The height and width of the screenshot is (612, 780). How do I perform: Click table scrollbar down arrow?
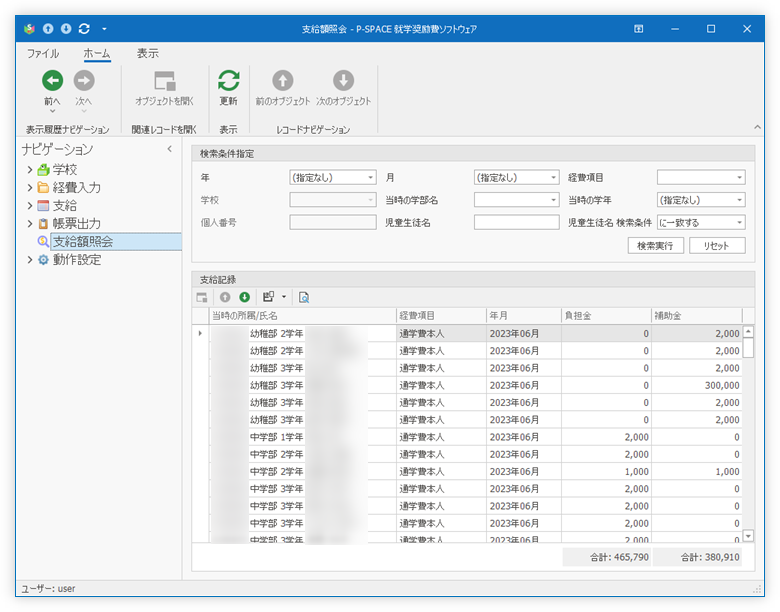pos(748,536)
